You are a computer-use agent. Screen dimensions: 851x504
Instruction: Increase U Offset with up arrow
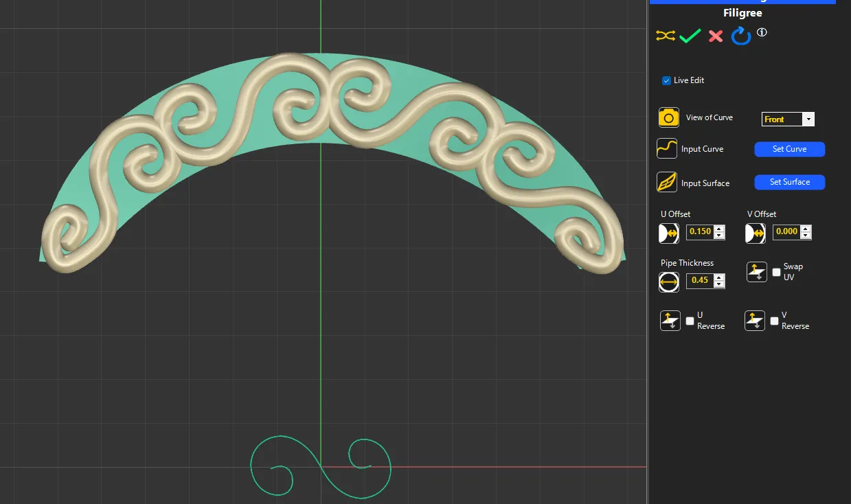[x=719, y=229]
